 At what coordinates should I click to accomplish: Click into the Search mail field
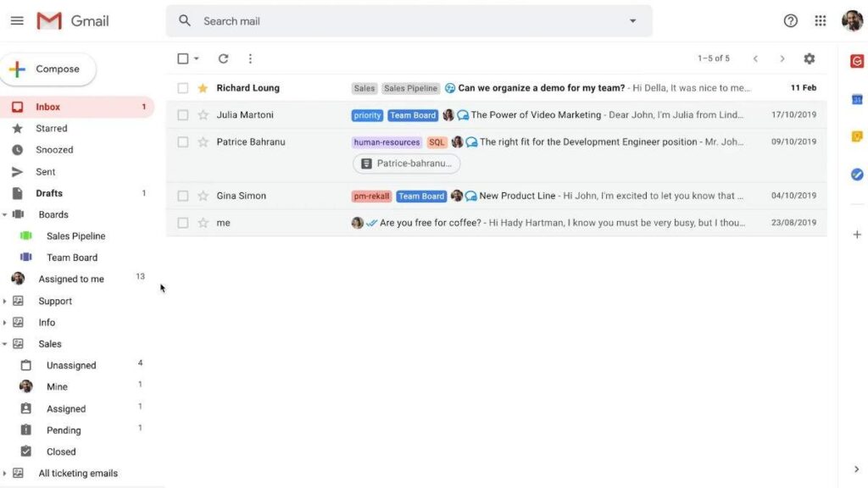pyautogui.click(x=409, y=21)
